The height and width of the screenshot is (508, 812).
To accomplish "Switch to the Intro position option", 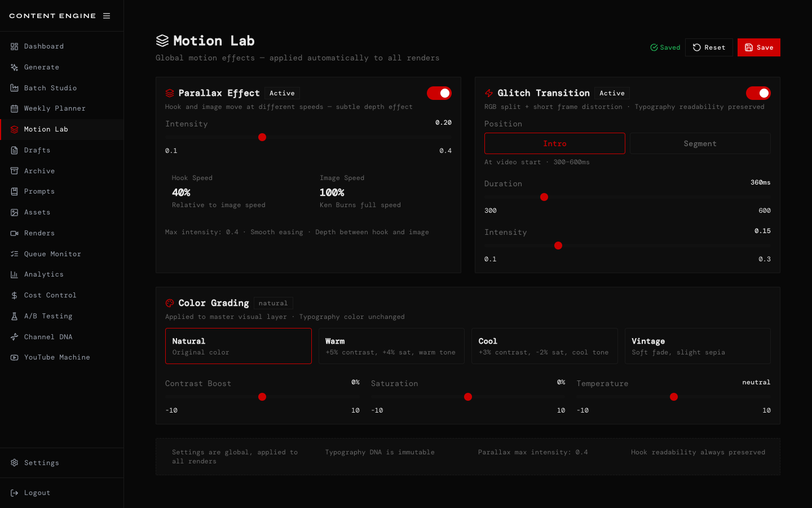I will (x=554, y=143).
